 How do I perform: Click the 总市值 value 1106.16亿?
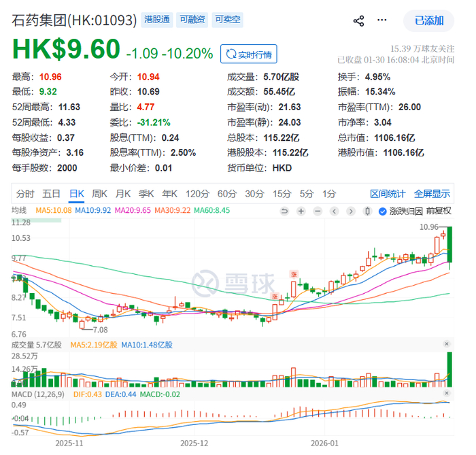pos(394,138)
